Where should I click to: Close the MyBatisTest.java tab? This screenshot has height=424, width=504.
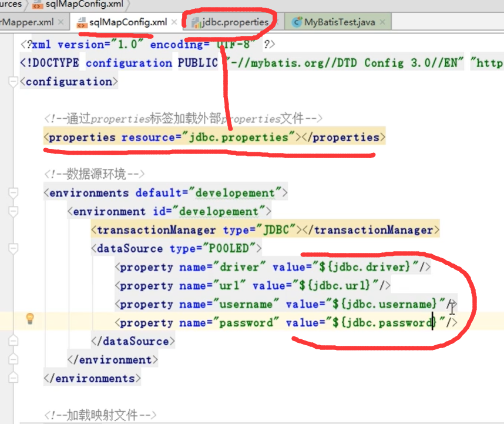tap(382, 22)
